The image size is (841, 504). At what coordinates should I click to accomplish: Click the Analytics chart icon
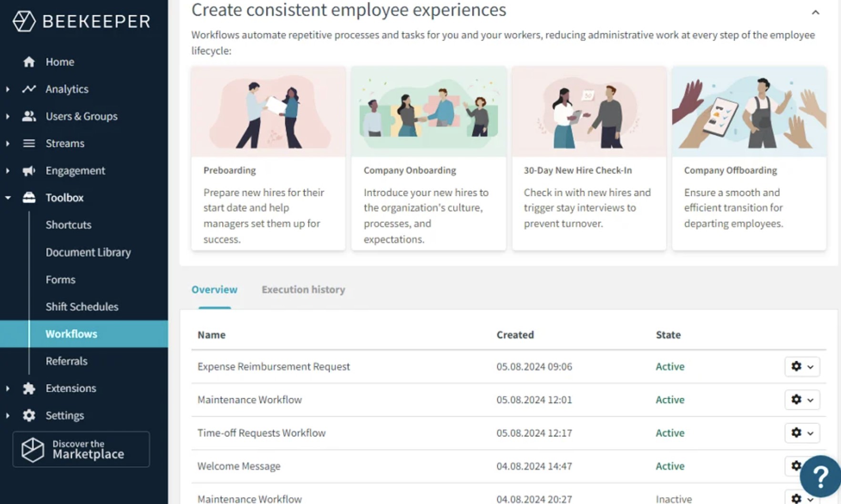(29, 89)
